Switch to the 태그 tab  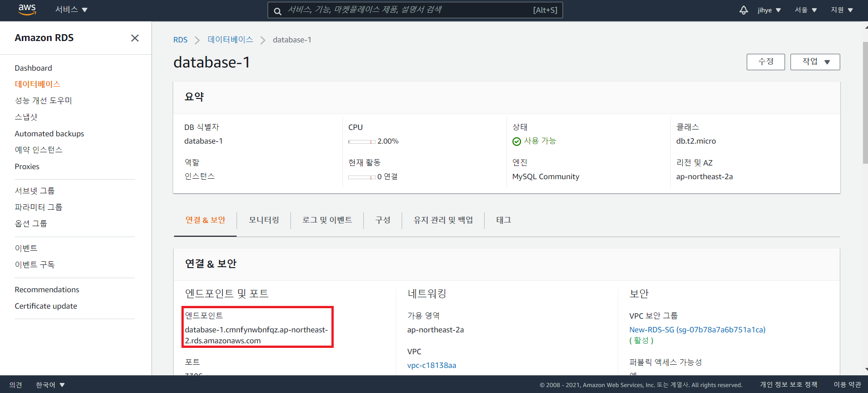pyautogui.click(x=503, y=220)
